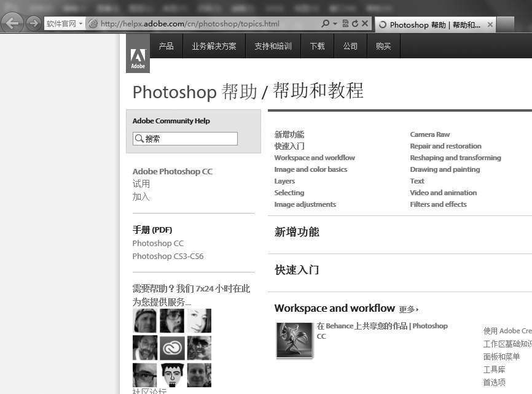532x394 pixels.
Task: Expand Workspace and workflow via 更多 link
Action: [409, 309]
